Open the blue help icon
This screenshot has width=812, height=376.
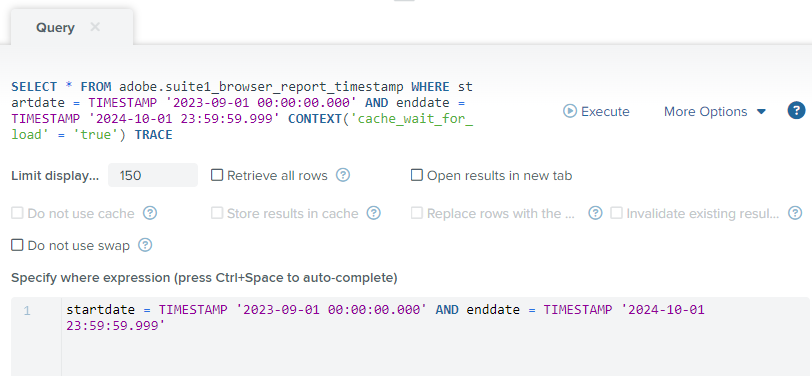[x=796, y=111]
